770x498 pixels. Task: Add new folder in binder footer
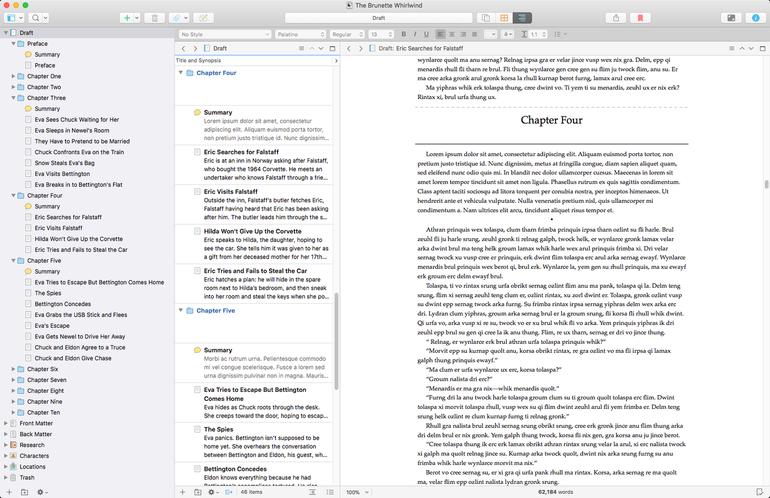pos(24,492)
